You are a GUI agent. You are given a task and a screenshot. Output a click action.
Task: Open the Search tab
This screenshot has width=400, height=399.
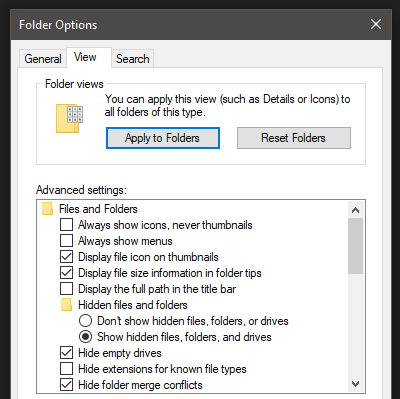132,59
